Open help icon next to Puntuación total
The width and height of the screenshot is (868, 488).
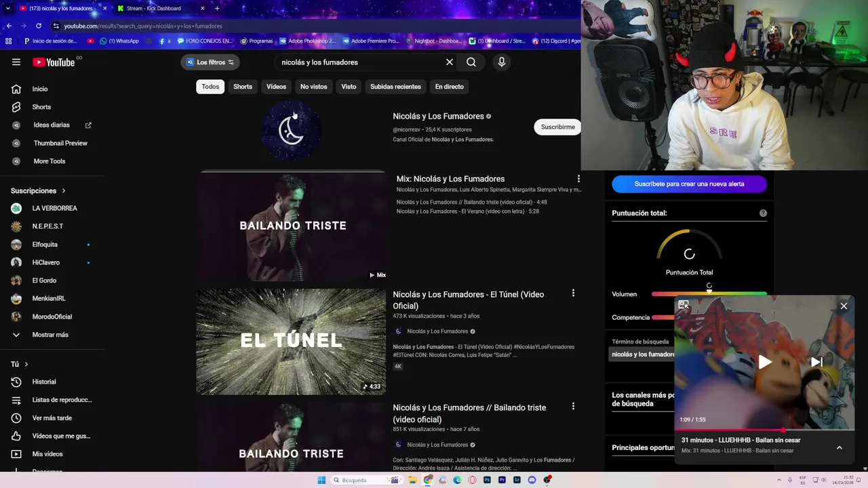[x=763, y=213]
